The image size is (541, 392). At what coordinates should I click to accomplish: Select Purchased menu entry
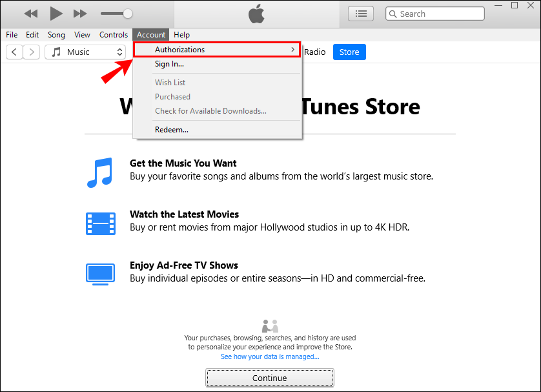[217, 97]
